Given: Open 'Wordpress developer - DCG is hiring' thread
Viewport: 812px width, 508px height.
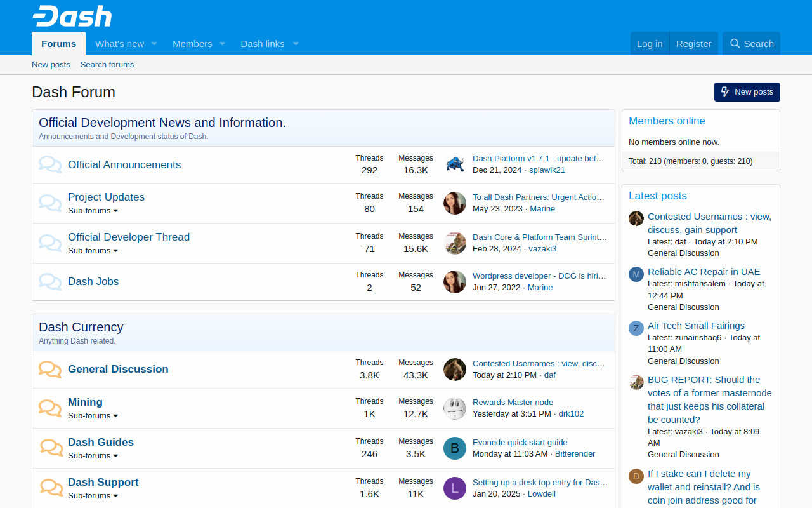Looking at the screenshot, I should coord(539,276).
